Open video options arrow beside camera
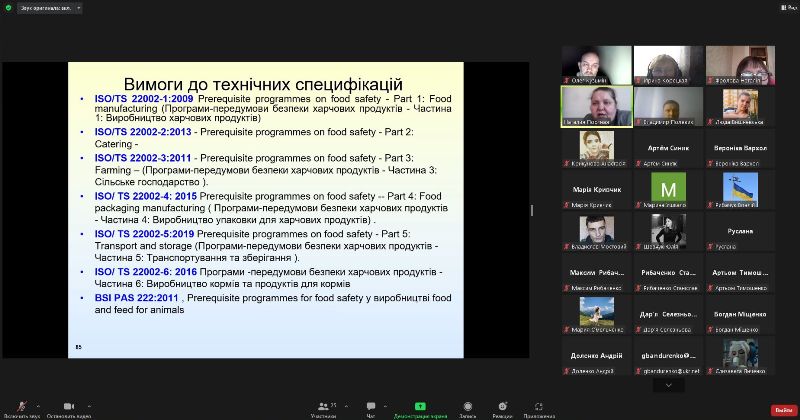 coord(89,406)
